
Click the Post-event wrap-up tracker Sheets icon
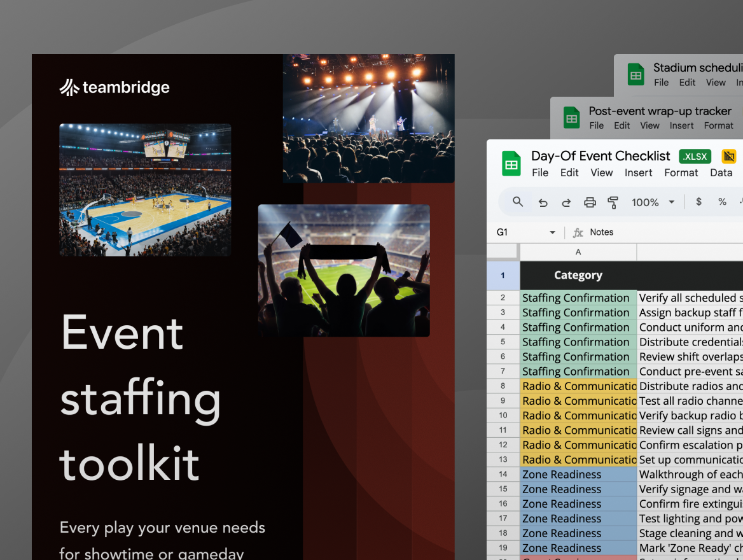pos(572,118)
